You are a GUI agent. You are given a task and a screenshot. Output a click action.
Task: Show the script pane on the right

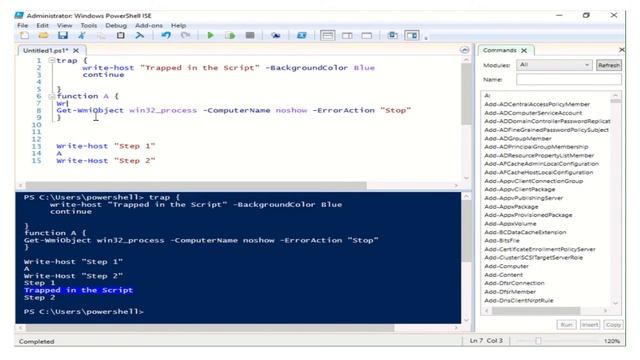(x=347, y=36)
